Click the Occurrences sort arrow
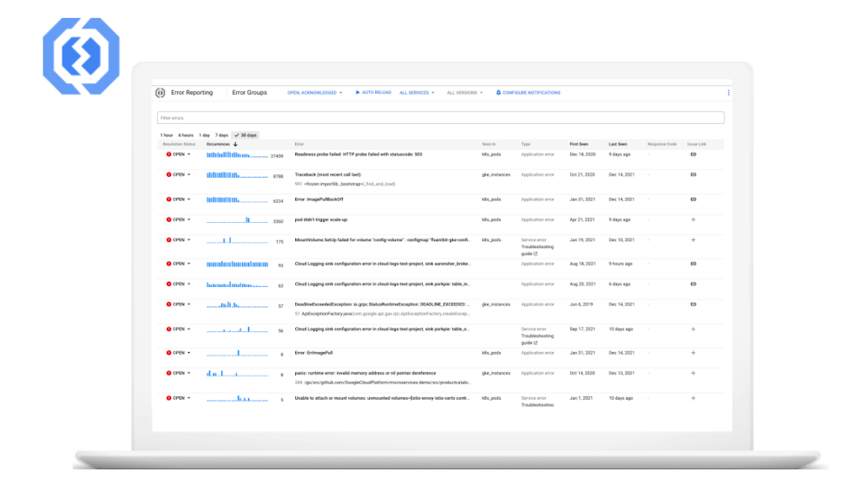The width and height of the screenshot is (868, 497). [x=235, y=144]
